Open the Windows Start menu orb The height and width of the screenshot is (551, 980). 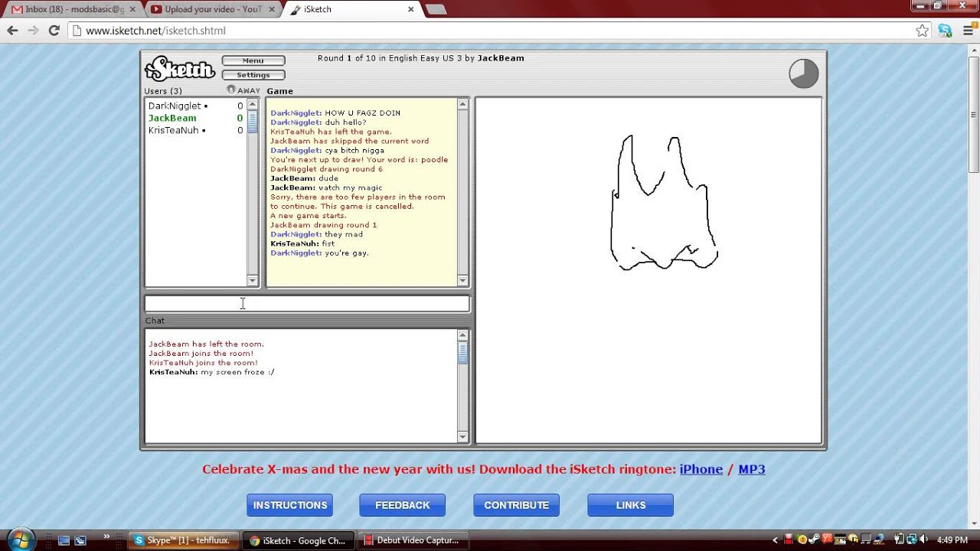click(x=21, y=540)
